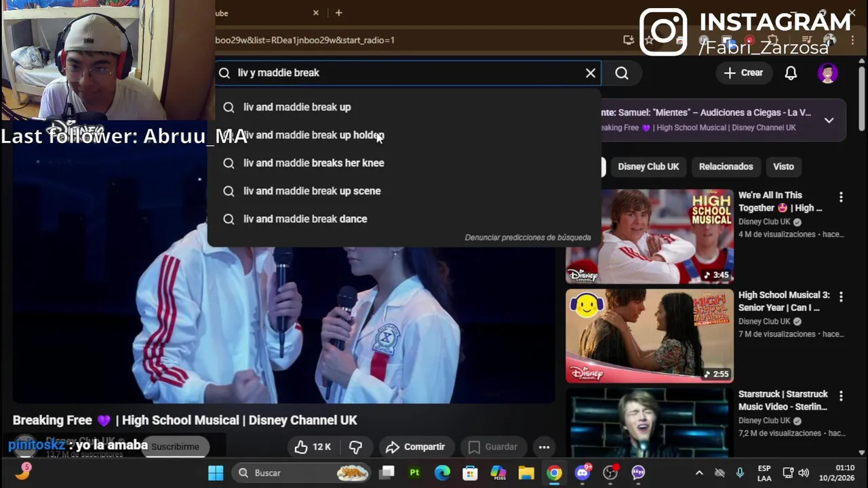The height and width of the screenshot is (488, 868).
Task: Close the current YouTube browser tab
Action: [316, 13]
